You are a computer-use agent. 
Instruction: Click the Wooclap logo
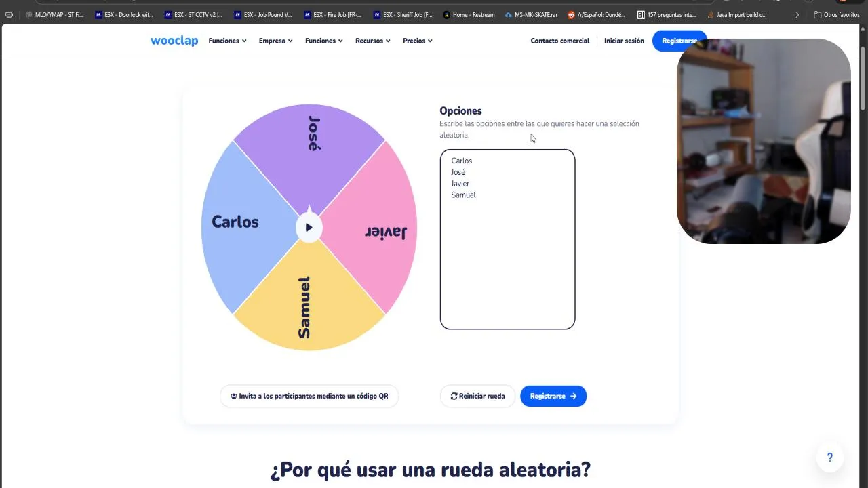point(174,41)
